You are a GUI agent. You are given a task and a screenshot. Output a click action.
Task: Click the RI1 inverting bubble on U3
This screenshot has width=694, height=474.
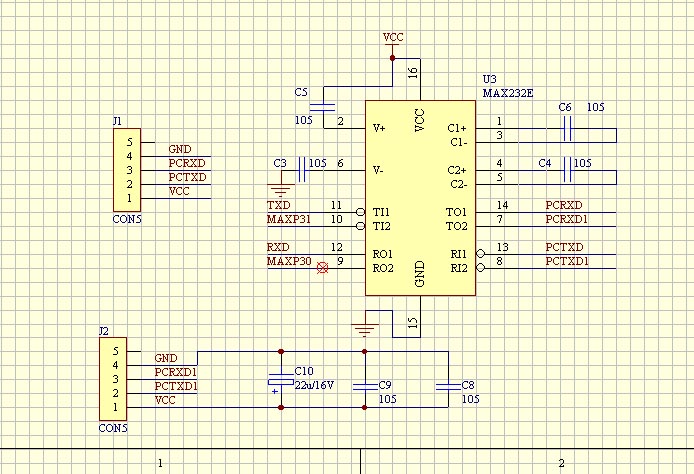pos(480,254)
